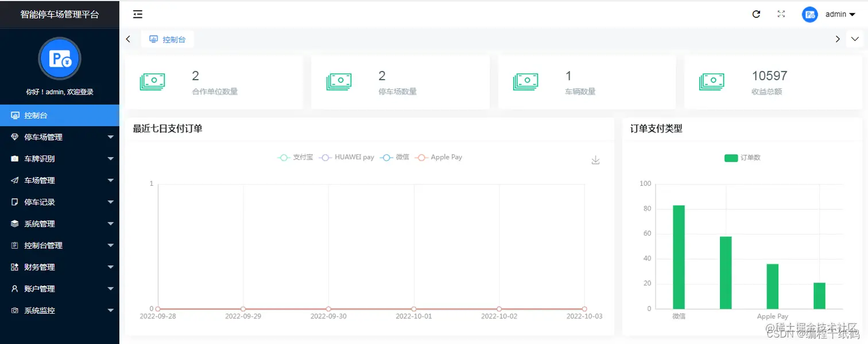The width and height of the screenshot is (868, 344).
Task: Open the tab options dropdown chevron
Action: 855,39
